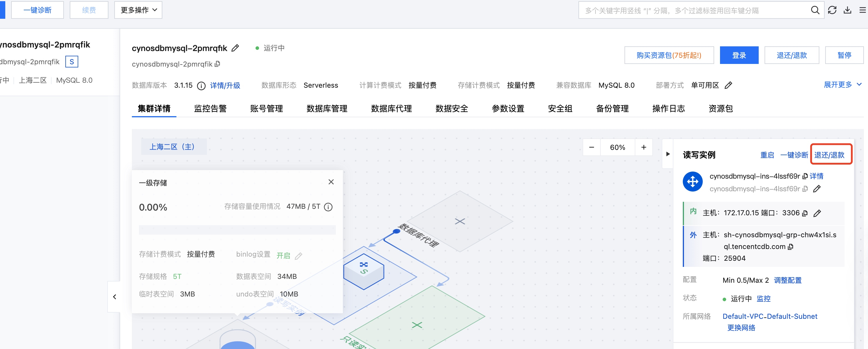Image resolution: width=868 pixels, height=349 pixels.
Task: Click the pencil icon beside cluster name
Action: (235, 48)
